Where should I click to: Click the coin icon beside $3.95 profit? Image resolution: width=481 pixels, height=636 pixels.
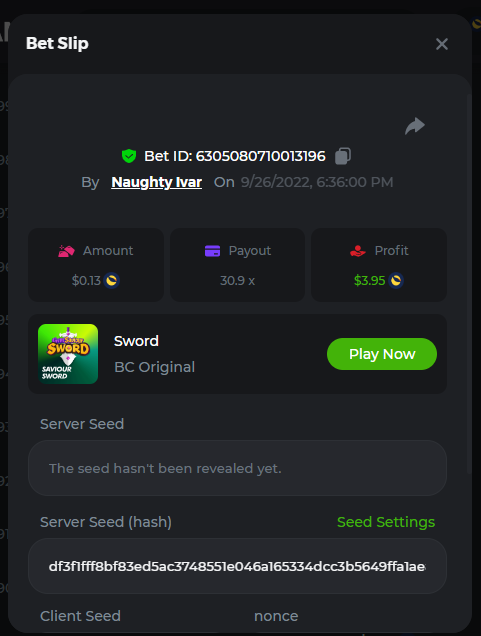coord(396,280)
